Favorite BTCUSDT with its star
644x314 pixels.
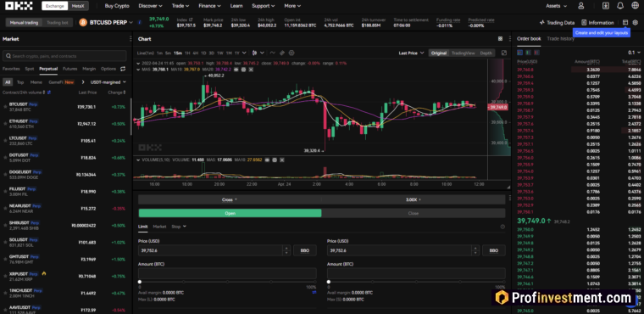pyautogui.click(x=5, y=107)
